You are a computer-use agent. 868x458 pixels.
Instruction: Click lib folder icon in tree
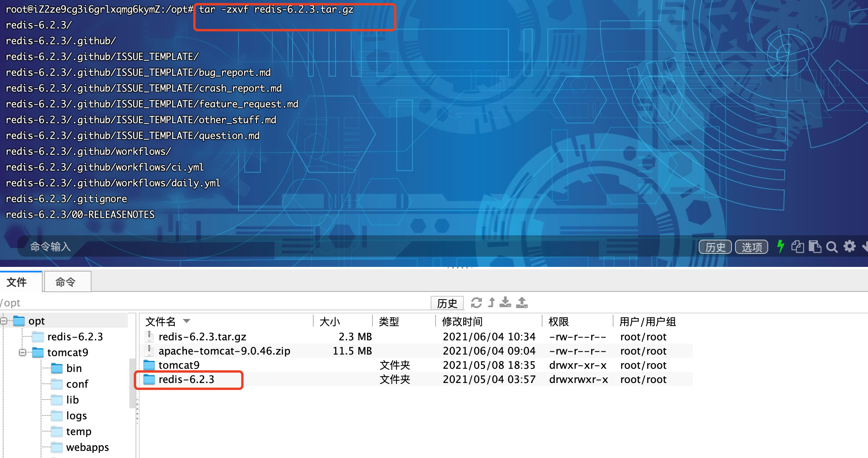[x=57, y=400]
